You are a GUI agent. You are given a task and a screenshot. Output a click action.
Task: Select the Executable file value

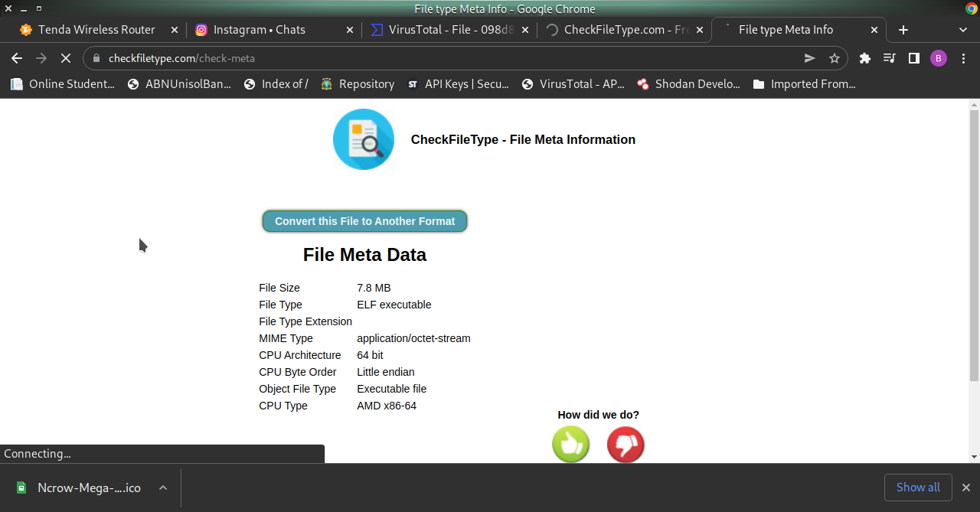coord(392,389)
